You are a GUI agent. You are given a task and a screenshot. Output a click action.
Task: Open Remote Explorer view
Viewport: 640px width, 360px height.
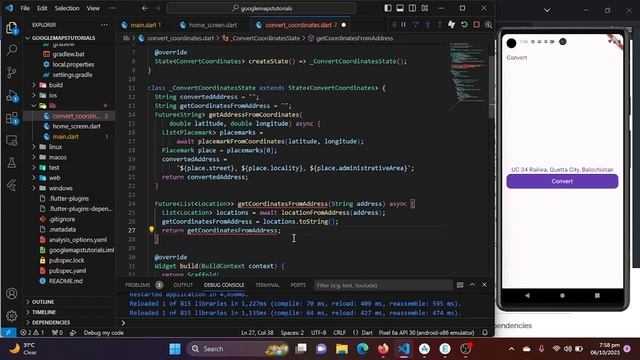[12, 141]
